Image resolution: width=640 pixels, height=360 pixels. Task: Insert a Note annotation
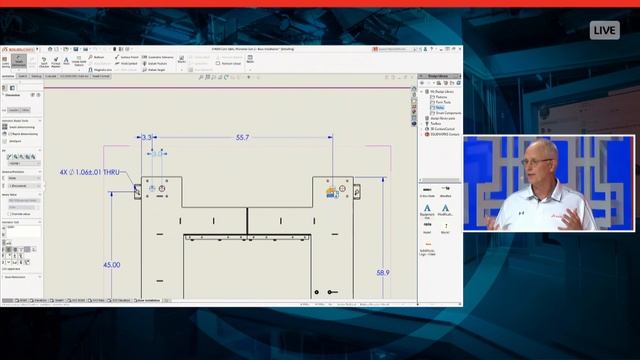point(66,61)
